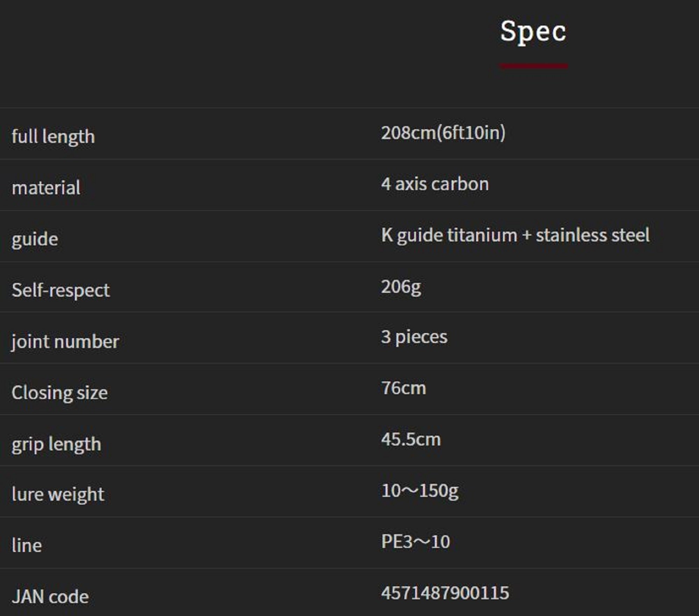Click the 'lure weight' row label

coord(58,494)
